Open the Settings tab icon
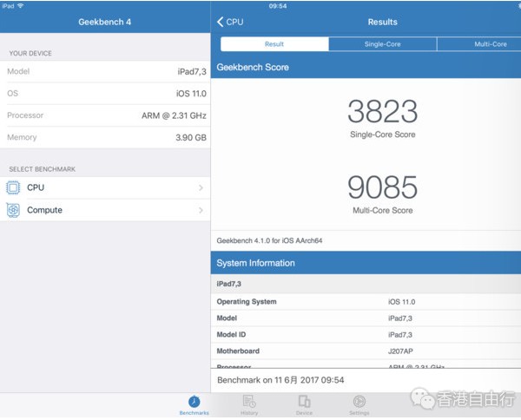521x420 pixels. point(359,402)
